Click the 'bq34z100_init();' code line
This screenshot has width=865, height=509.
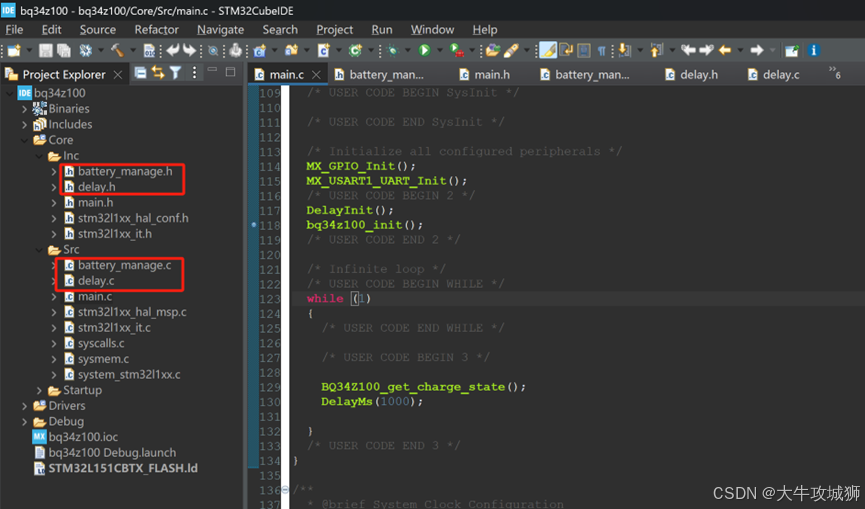click(365, 225)
